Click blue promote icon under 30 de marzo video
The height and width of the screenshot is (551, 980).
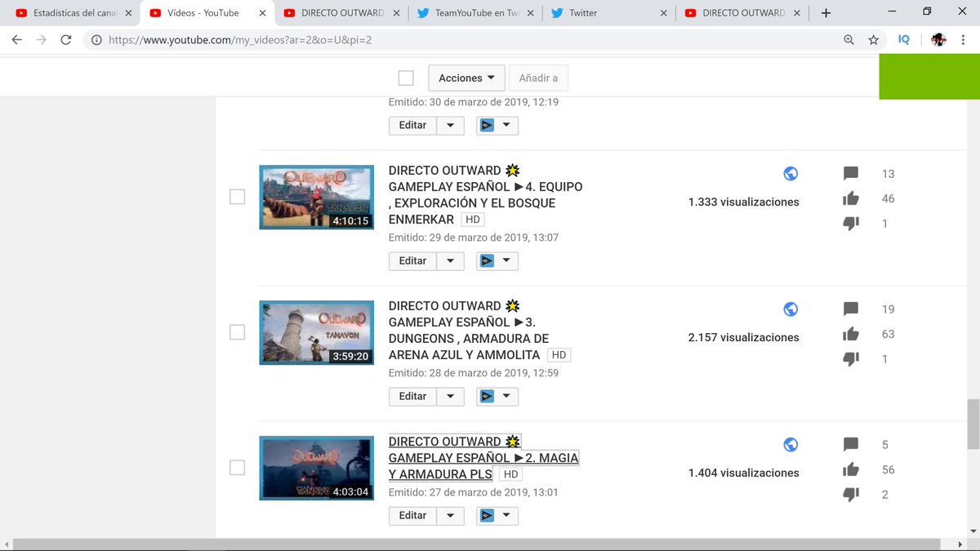pos(488,125)
